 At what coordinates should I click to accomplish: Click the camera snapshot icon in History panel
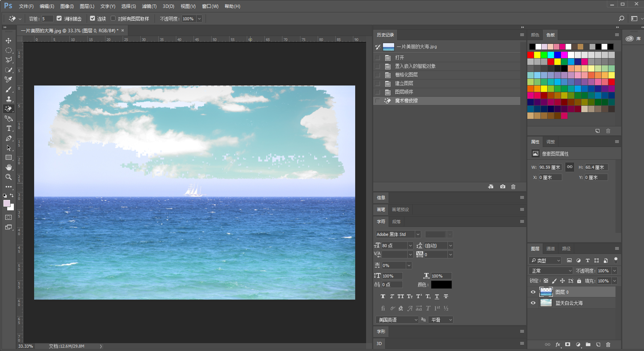click(x=503, y=187)
